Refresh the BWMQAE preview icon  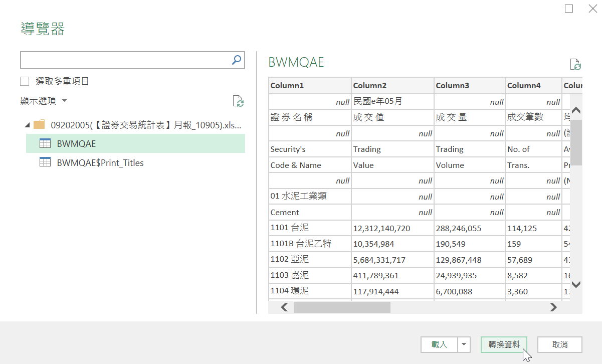[575, 64]
